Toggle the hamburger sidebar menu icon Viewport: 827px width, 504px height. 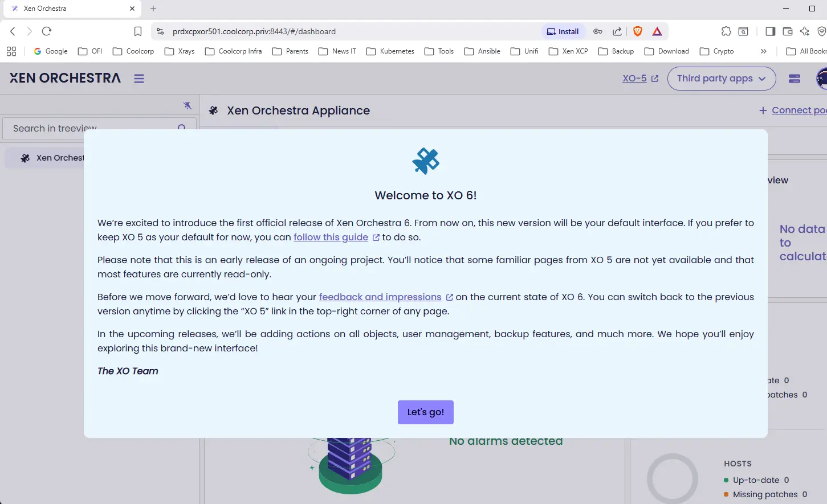pos(139,79)
